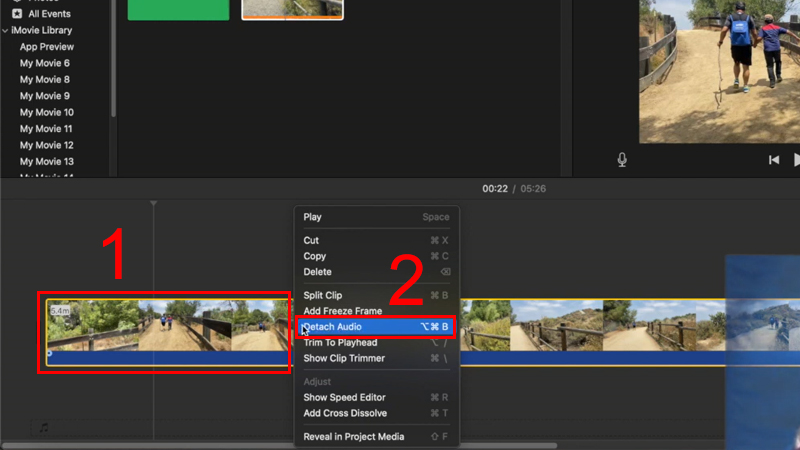Image resolution: width=800 pixels, height=450 pixels.
Task: Choose Split Clip menu entry
Action: tap(377, 295)
